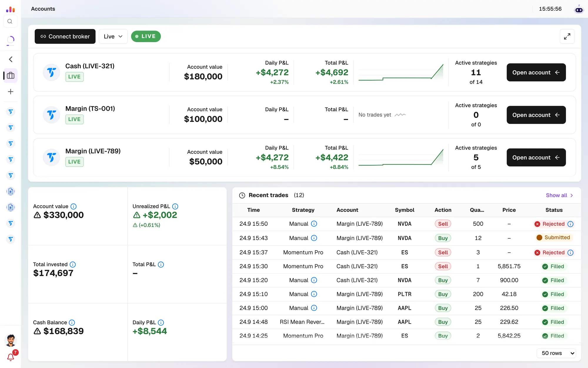Click PLTR symbol cell
This screenshot has height=368, width=588.
coord(405,294)
